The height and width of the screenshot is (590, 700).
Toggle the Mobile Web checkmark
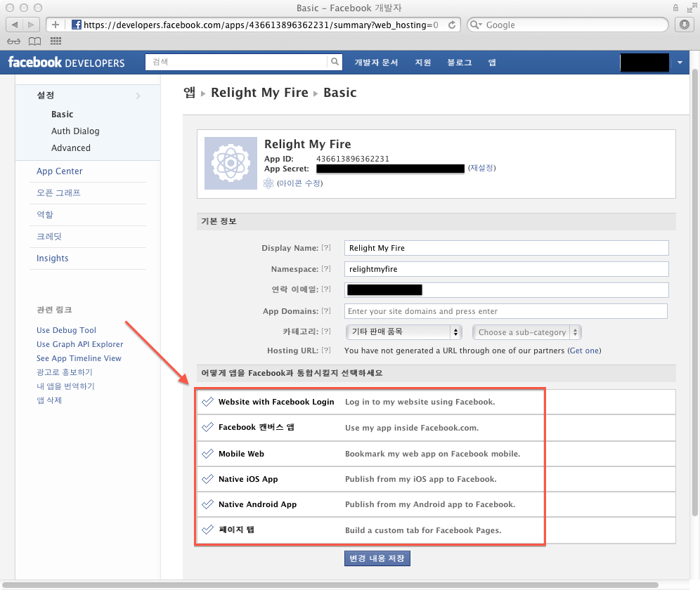point(207,454)
